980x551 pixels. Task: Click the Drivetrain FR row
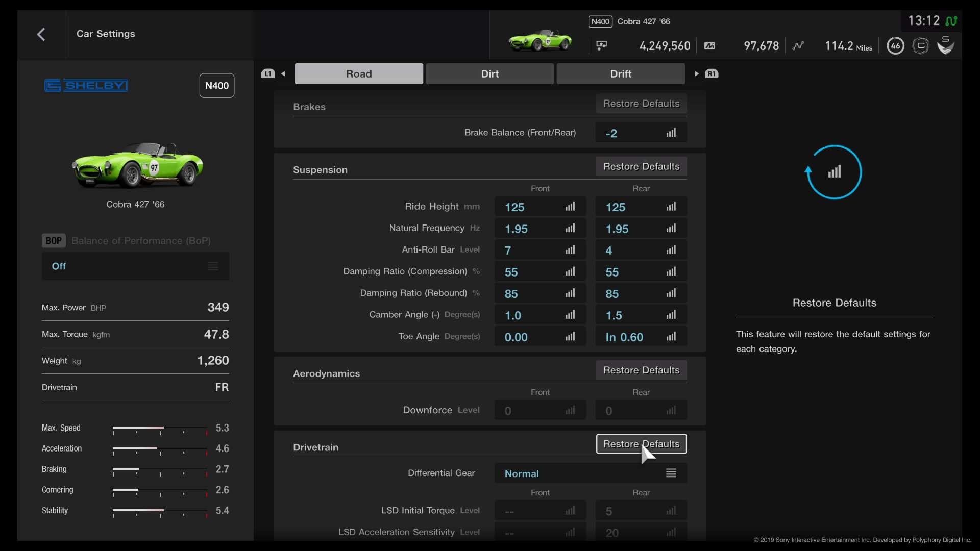[x=135, y=387]
